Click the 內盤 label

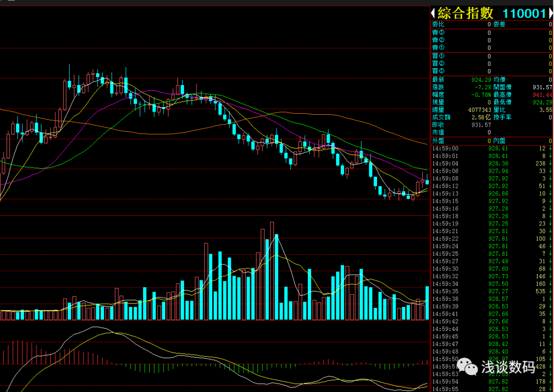[499, 141]
